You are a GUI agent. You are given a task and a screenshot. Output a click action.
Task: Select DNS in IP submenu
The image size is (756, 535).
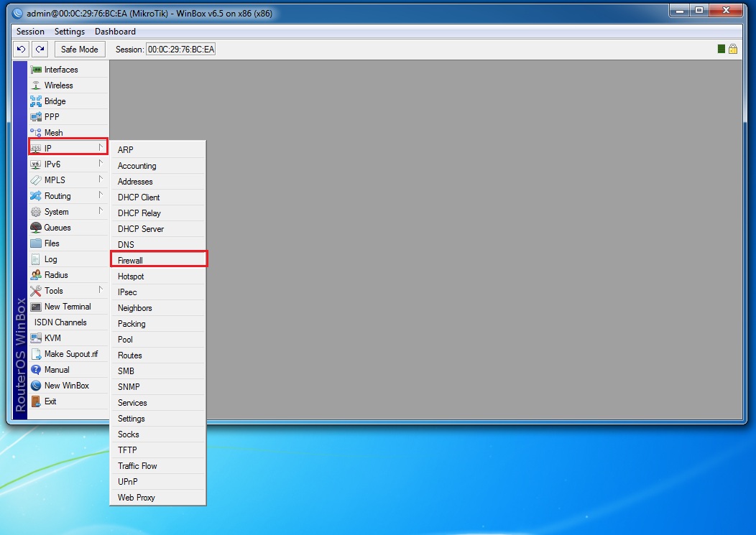click(x=158, y=245)
